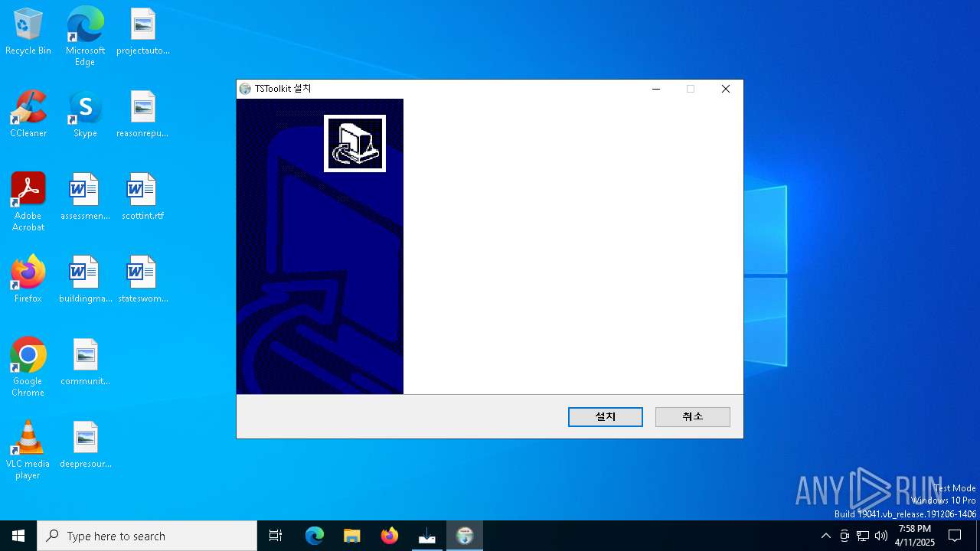
Task: Launch Edge from the taskbar
Action: tap(315, 536)
